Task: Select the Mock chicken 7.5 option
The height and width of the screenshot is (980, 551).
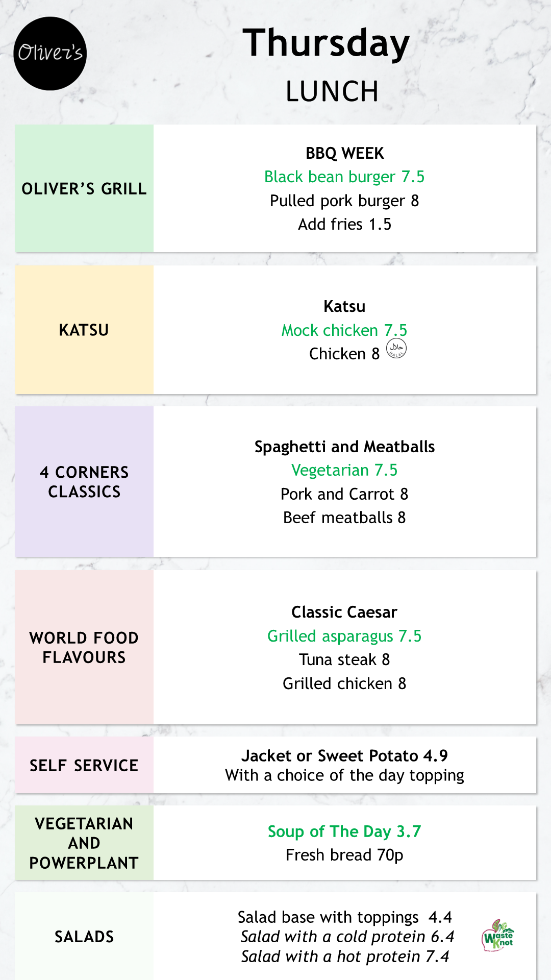Action: [344, 330]
